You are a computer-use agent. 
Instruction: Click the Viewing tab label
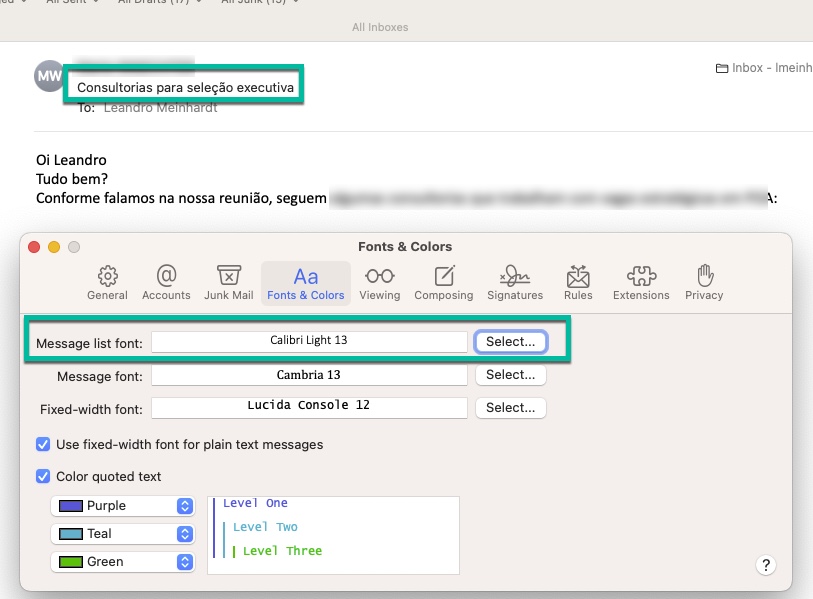coord(380,295)
